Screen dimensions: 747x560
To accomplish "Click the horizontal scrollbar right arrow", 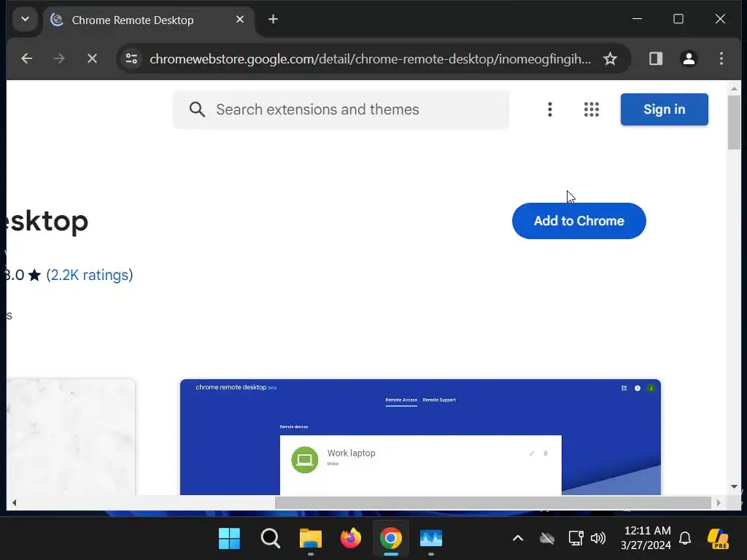I will 719,502.
